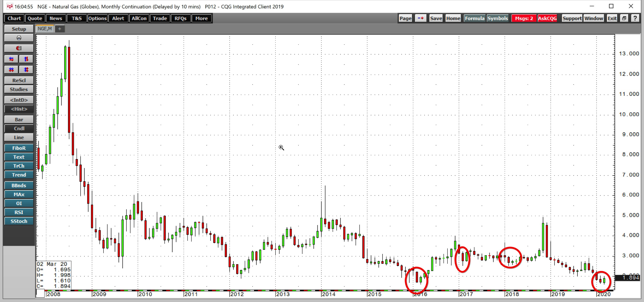The image size is (644, 302).
Task: Click the horizontal compress arrows icon
Action: coord(11,70)
